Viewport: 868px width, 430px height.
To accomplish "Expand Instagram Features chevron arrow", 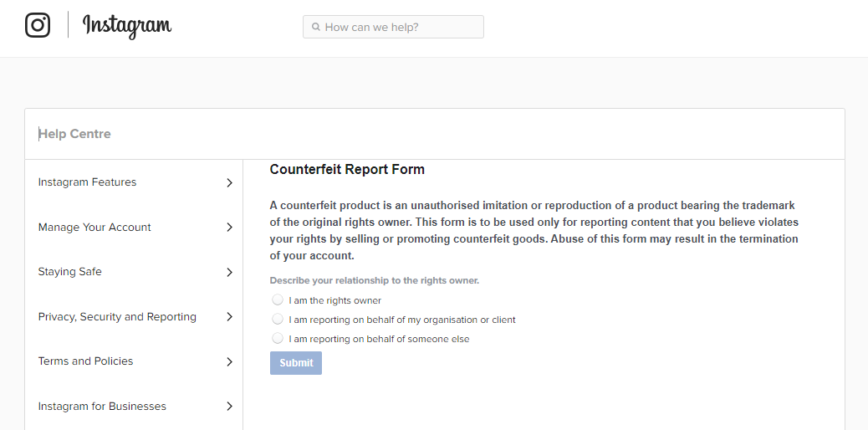I will pos(229,182).
